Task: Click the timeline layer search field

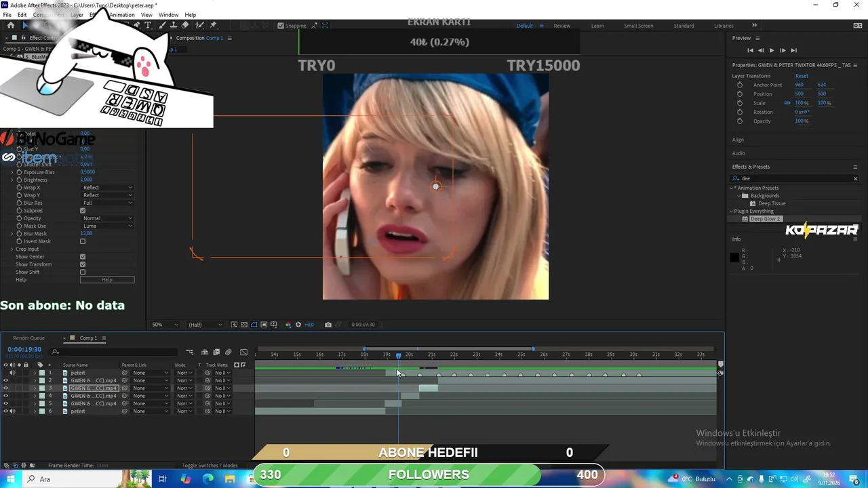Action: point(114,352)
